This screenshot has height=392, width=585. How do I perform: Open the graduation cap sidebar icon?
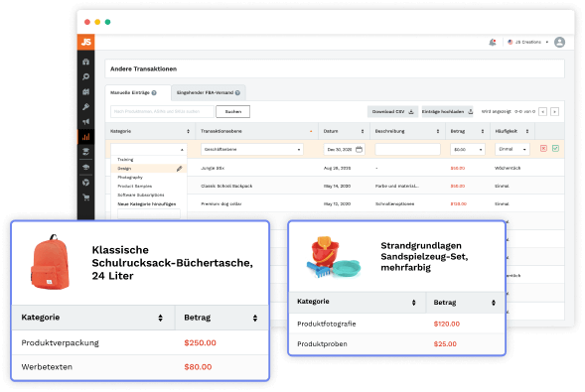(85, 167)
